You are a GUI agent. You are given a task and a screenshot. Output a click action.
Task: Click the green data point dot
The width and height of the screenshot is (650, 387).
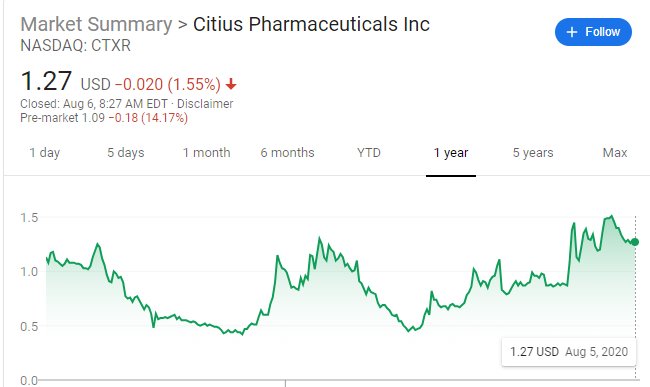[635, 242]
